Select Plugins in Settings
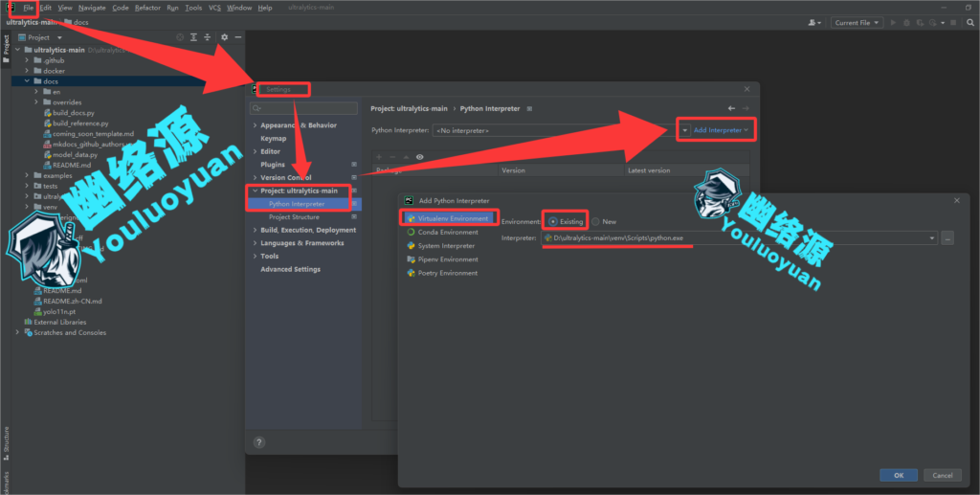The height and width of the screenshot is (495, 980). click(273, 165)
